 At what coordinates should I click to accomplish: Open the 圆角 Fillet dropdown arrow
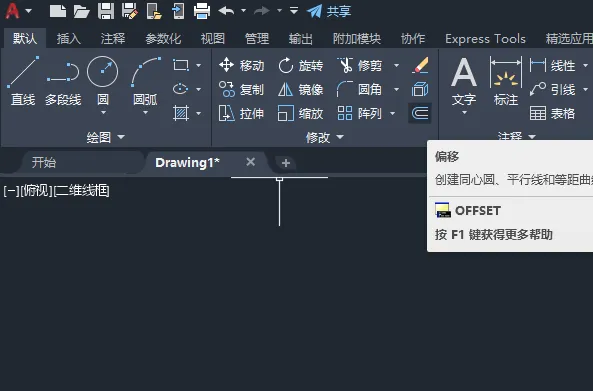(x=396, y=89)
